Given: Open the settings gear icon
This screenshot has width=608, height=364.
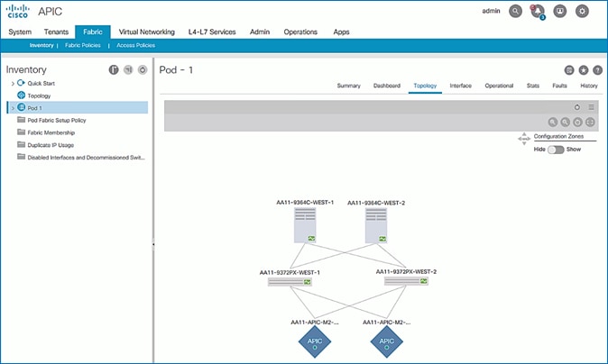Looking at the screenshot, I should (582, 11).
